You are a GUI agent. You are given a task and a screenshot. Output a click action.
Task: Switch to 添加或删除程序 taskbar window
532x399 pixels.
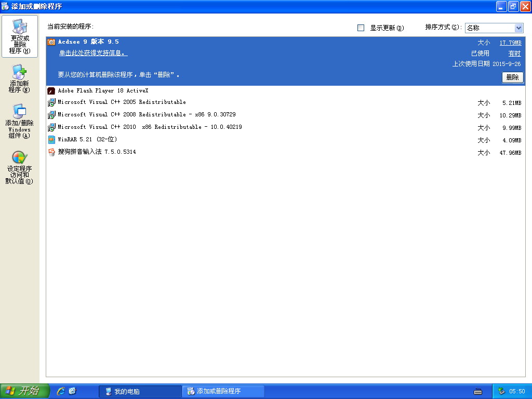click(x=223, y=392)
